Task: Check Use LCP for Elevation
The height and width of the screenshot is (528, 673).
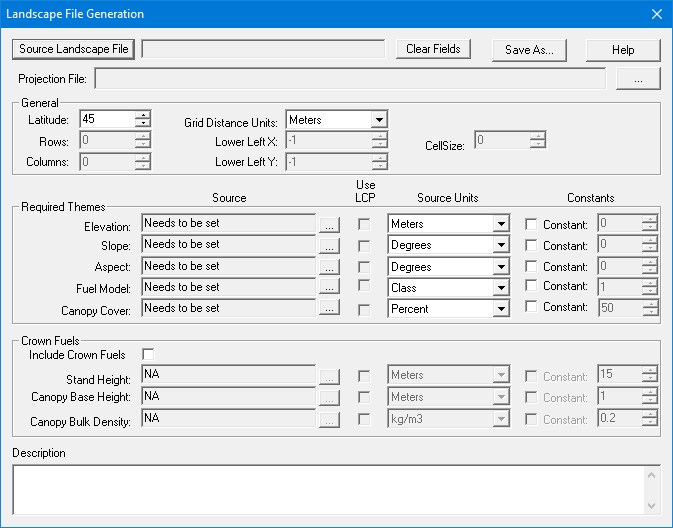Action: coord(364,224)
